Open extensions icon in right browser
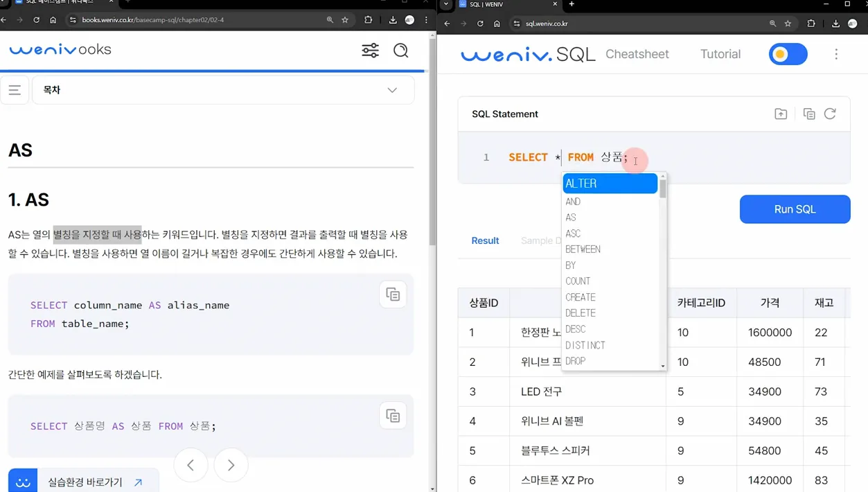The image size is (868, 492). click(811, 24)
